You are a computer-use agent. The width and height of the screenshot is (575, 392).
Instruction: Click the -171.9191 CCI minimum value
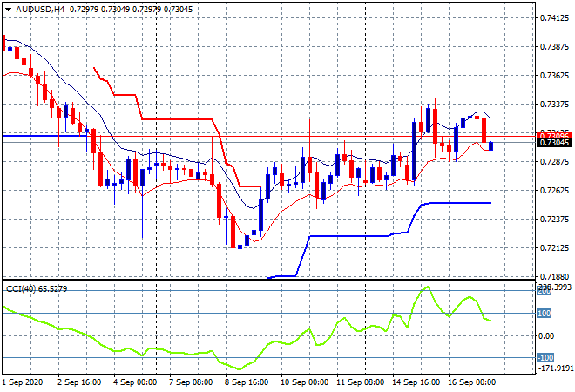pyautogui.click(x=555, y=368)
